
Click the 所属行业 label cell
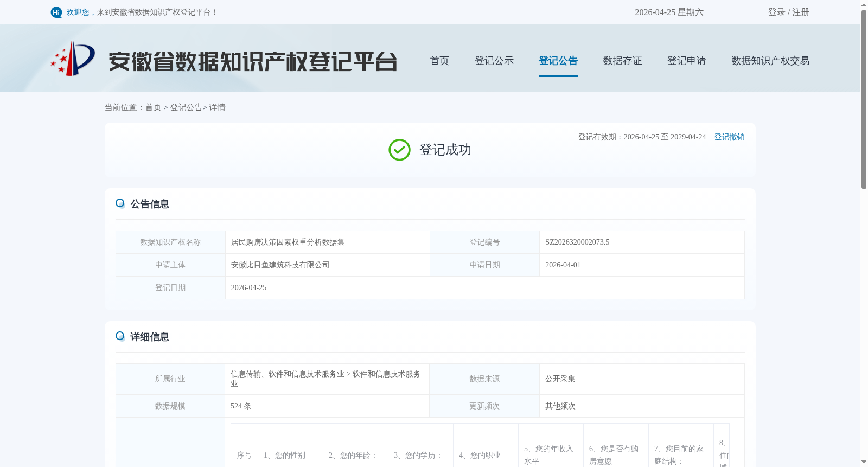coord(170,379)
